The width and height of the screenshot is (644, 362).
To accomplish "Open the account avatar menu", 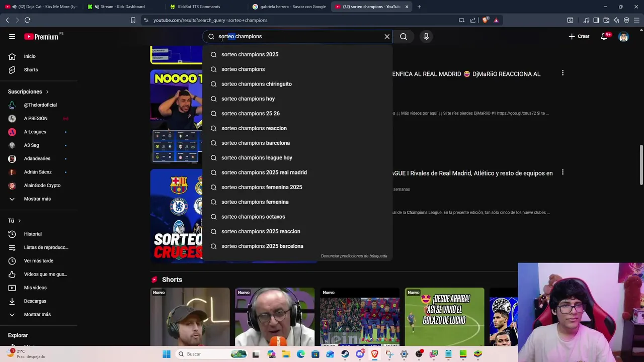I will pyautogui.click(x=623, y=36).
